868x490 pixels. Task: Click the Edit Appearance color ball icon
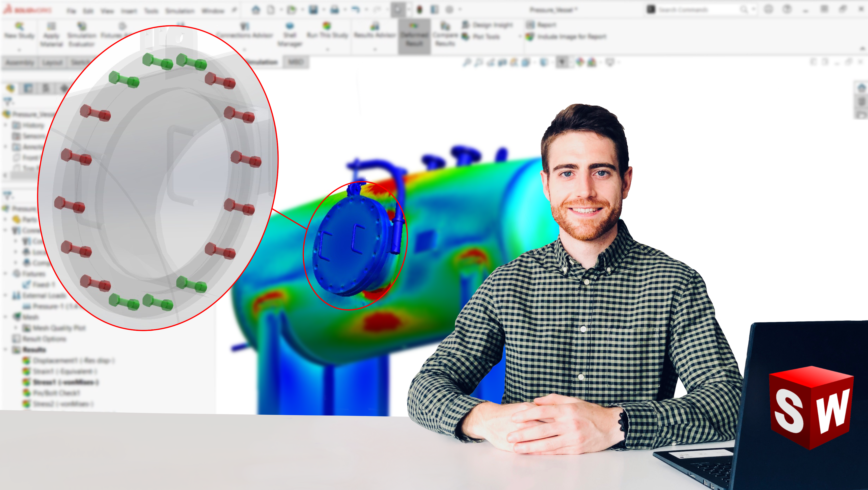[x=580, y=62]
